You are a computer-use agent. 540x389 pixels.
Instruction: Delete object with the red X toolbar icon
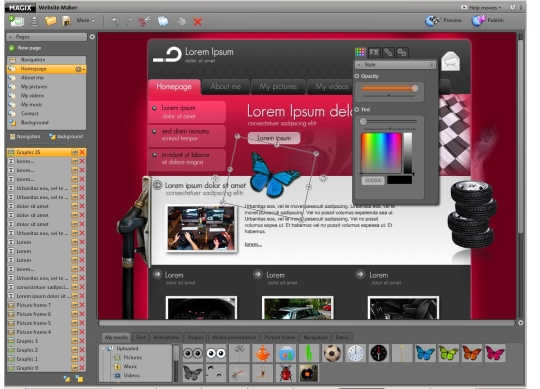198,22
